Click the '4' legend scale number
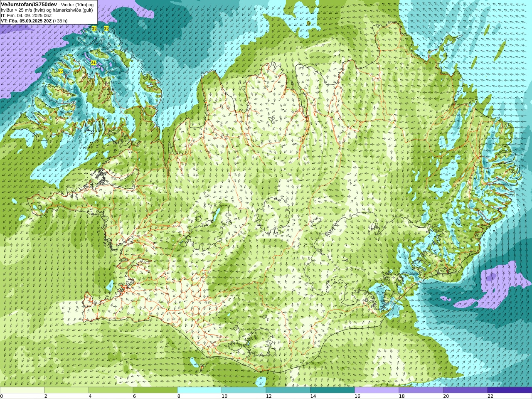 (90, 396)
